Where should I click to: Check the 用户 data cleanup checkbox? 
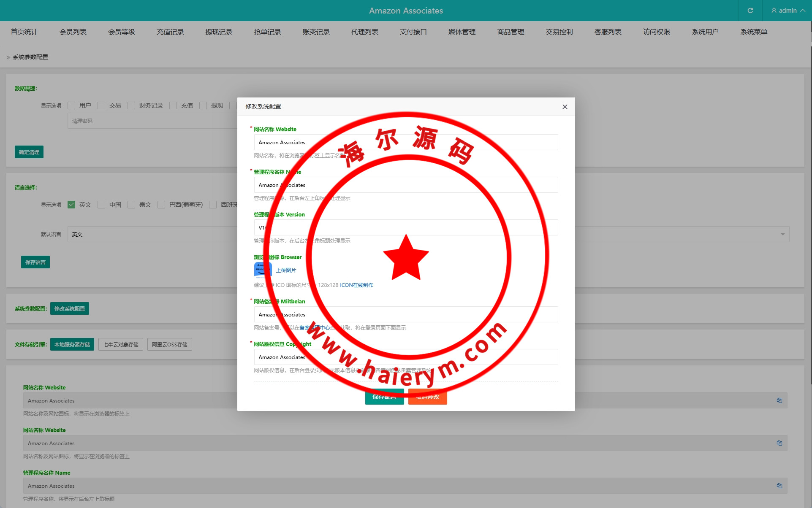click(x=71, y=105)
